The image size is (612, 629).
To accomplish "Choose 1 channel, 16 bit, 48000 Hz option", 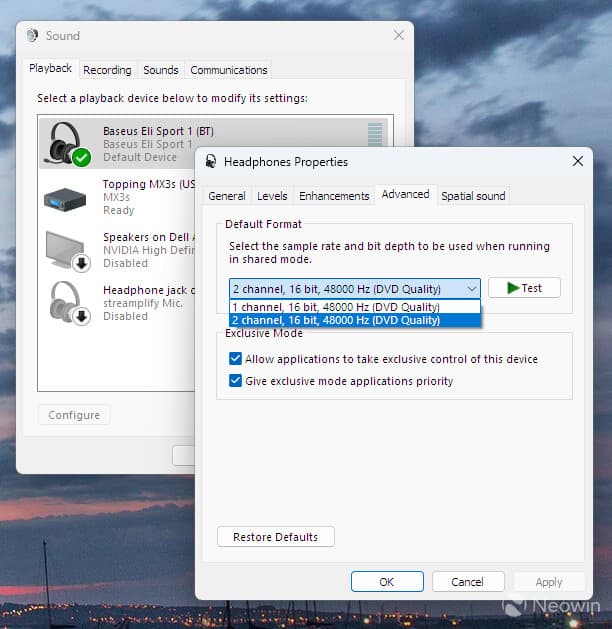I will tap(336, 307).
